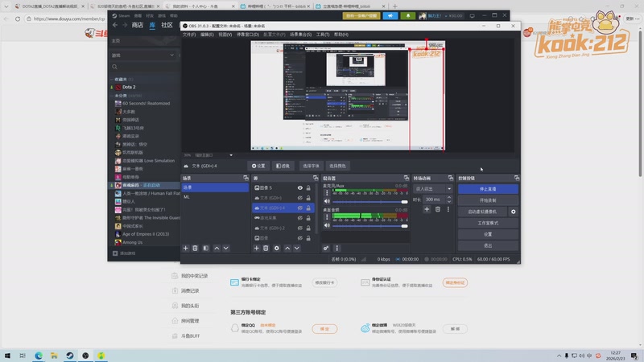Open the desktop audio channel options menu

[327, 216]
